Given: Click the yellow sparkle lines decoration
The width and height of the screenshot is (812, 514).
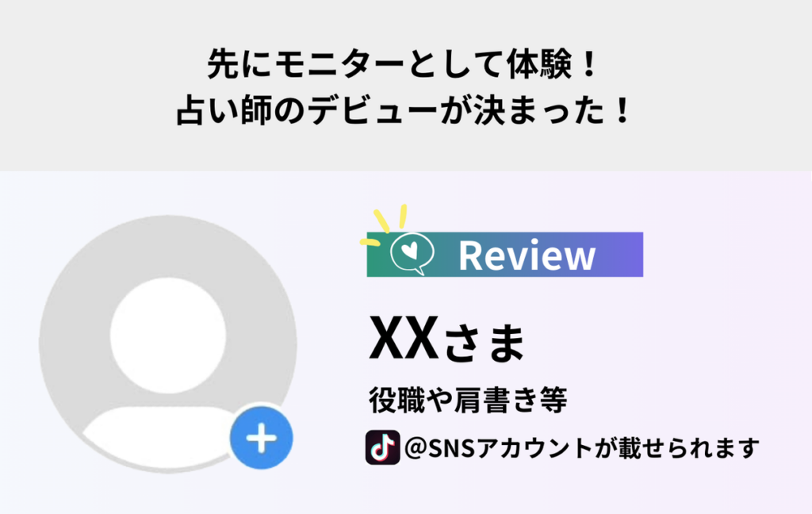Looking at the screenshot, I should [x=384, y=224].
